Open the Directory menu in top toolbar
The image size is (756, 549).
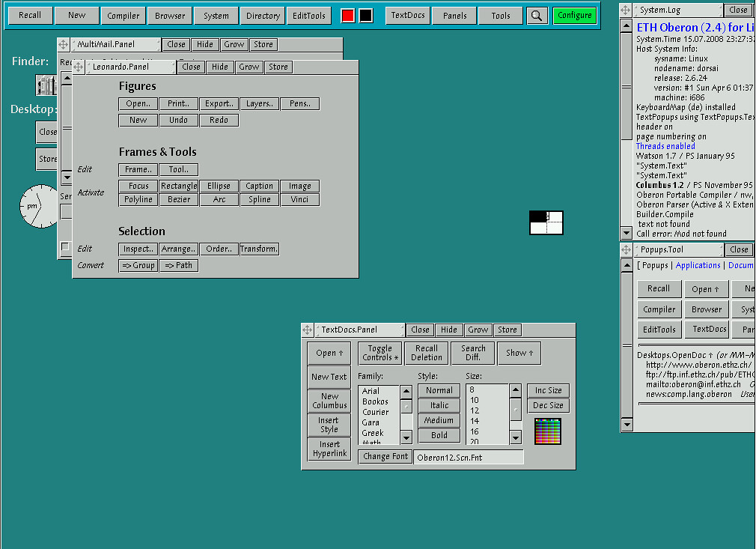coord(263,16)
